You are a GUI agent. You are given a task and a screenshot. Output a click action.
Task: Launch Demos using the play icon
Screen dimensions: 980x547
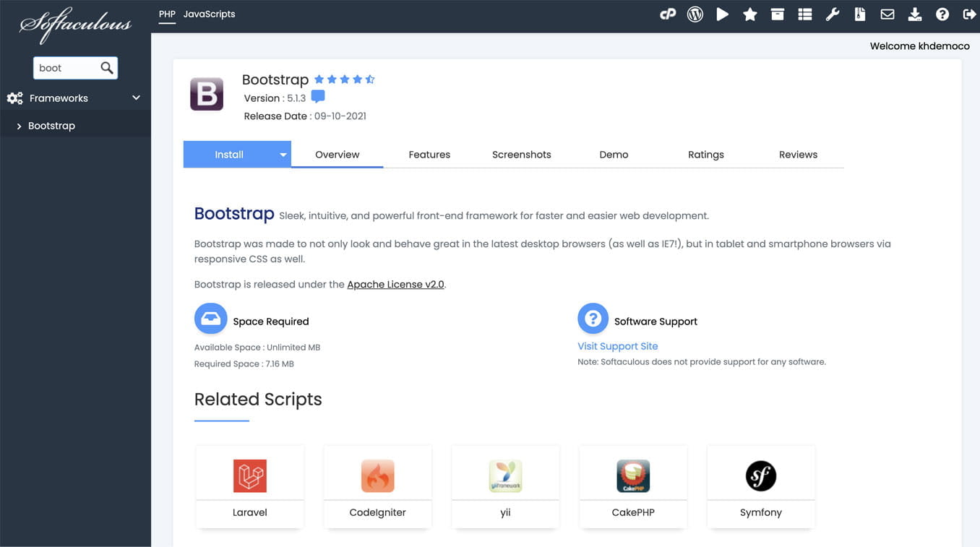[x=722, y=13]
